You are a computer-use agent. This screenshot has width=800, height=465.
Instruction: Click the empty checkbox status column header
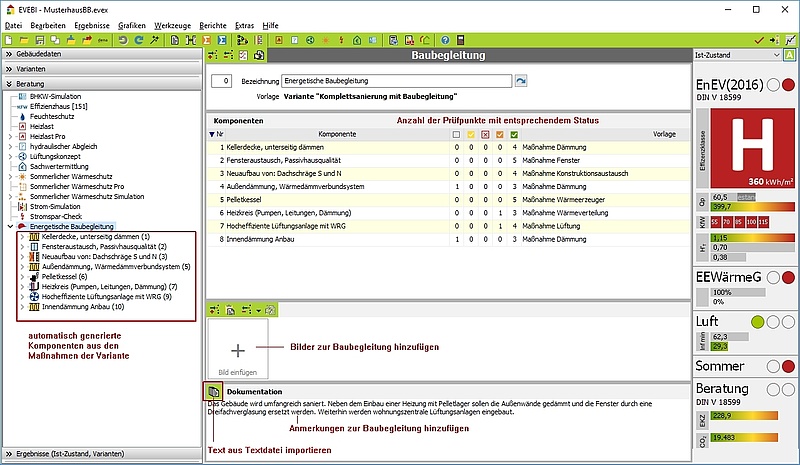(x=456, y=134)
